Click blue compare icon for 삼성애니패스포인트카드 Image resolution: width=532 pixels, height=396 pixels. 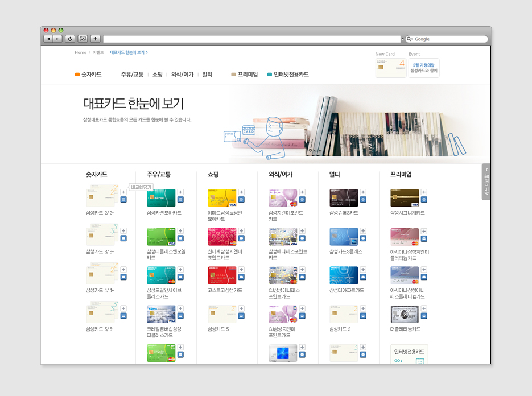tap(302, 238)
